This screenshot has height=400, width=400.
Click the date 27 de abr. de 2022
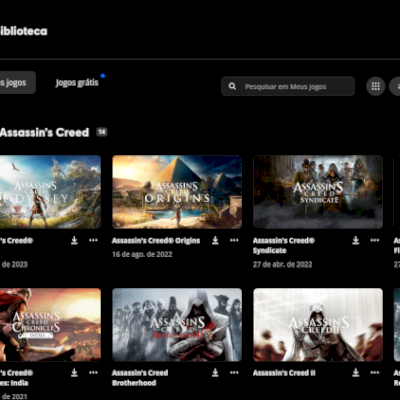click(283, 264)
